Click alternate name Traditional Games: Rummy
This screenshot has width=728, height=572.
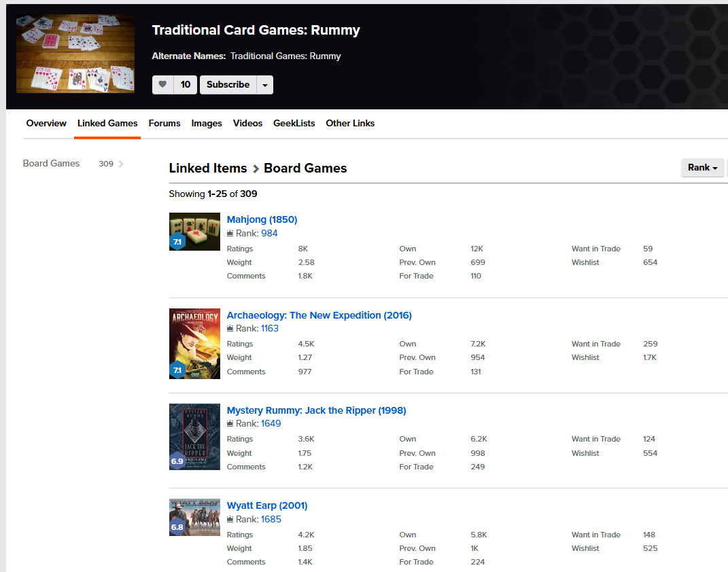[285, 56]
